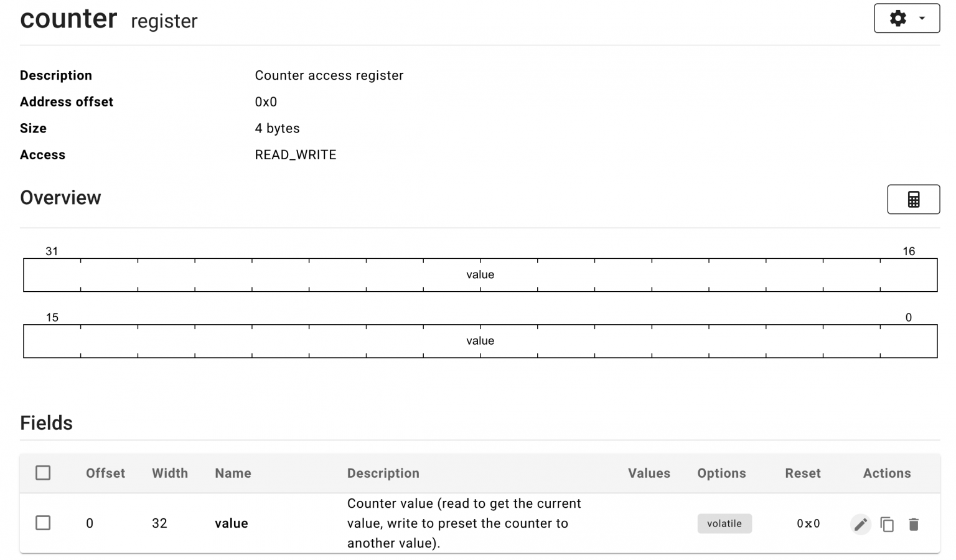Click the Overview section heading
Image resolution: width=956 pixels, height=560 pixels.
60,197
